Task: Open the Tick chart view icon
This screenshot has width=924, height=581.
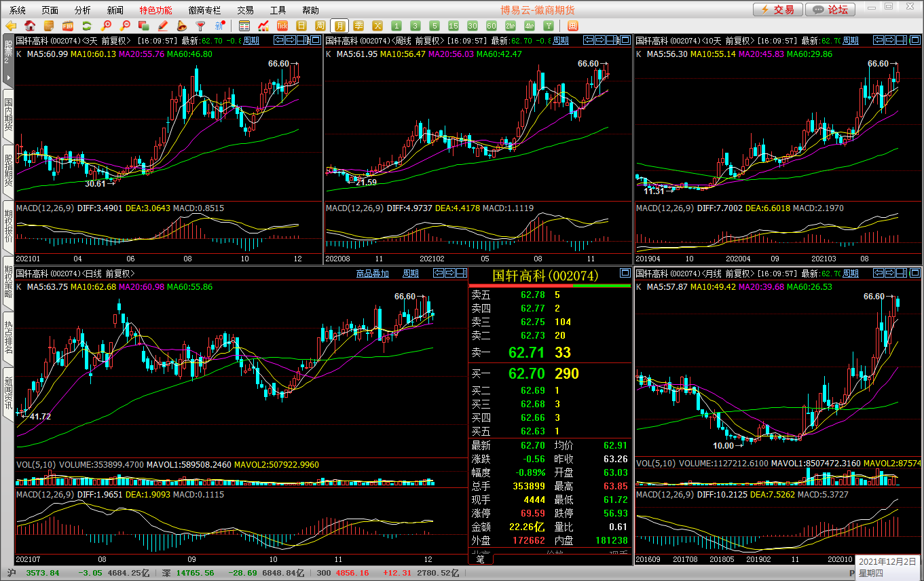Action: click(282, 26)
